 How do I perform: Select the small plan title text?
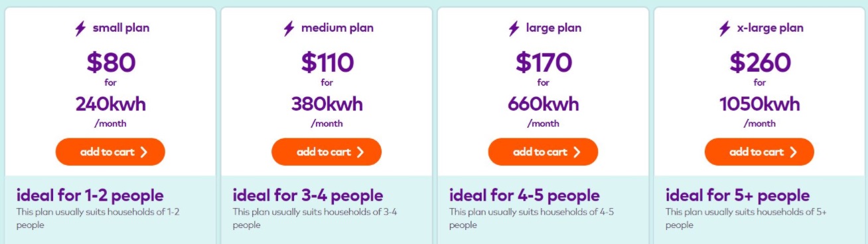tap(121, 28)
